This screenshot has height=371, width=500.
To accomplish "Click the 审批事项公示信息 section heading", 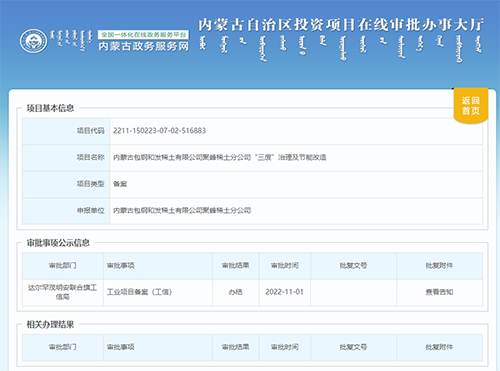I will coord(58,243).
